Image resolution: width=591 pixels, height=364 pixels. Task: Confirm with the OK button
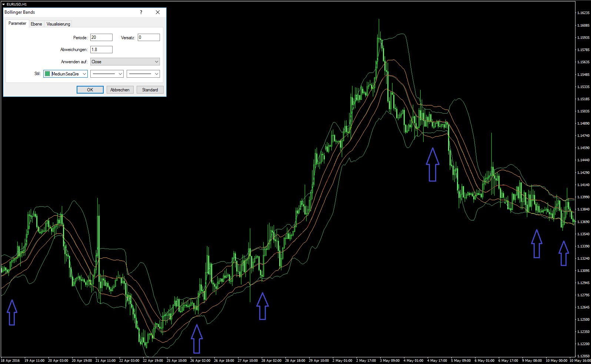90,90
